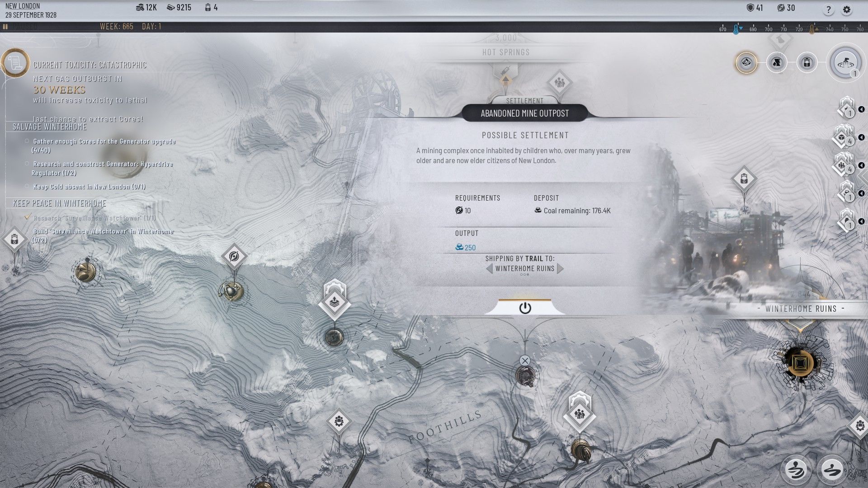868x488 pixels.
Task: Enable the Salvage Winterhome objective checkbox
Action: coord(49,127)
